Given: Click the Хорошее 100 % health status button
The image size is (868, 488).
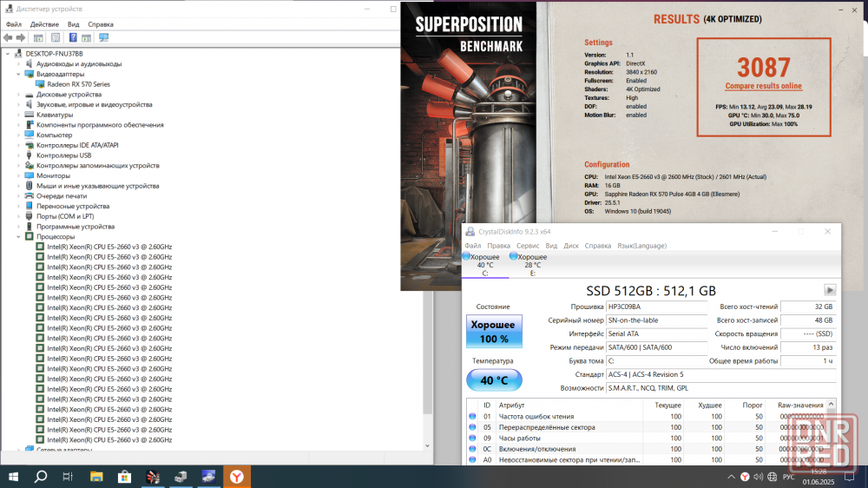Looking at the screenshot, I should 494,331.
